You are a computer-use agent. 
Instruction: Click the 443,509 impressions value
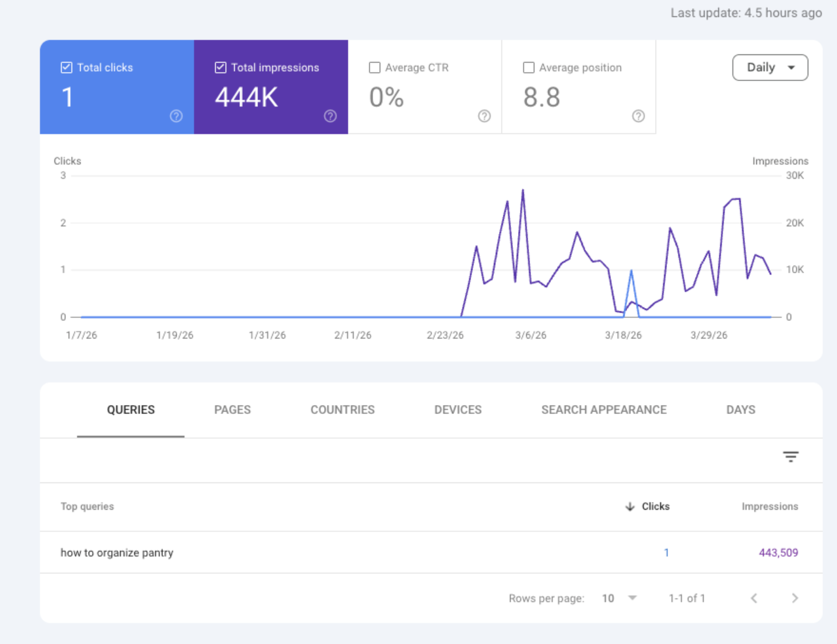tap(778, 553)
